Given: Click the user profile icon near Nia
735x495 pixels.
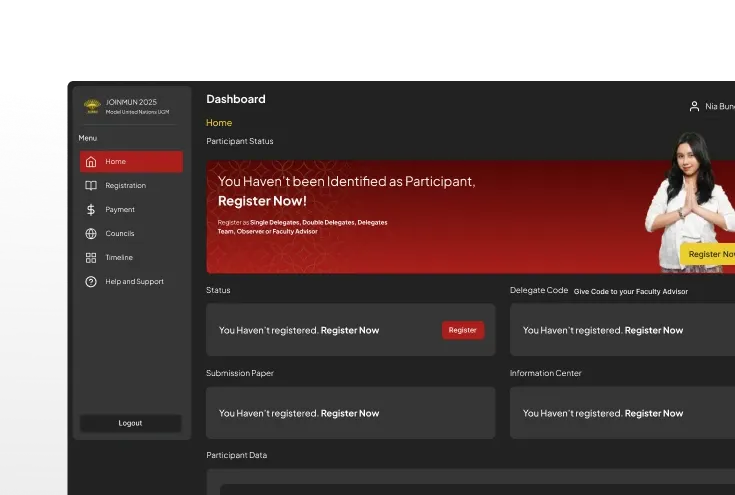Looking at the screenshot, I should (694, 106).
